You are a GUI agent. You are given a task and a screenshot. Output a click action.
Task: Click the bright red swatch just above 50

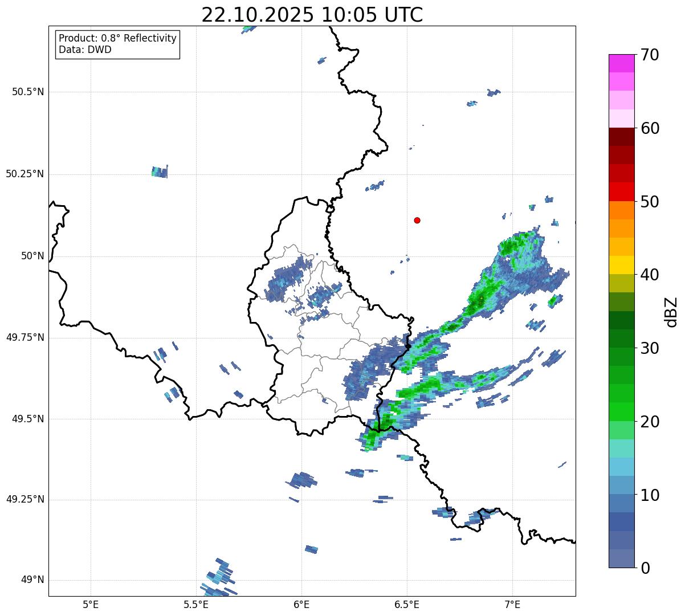[x=621, y=192]
